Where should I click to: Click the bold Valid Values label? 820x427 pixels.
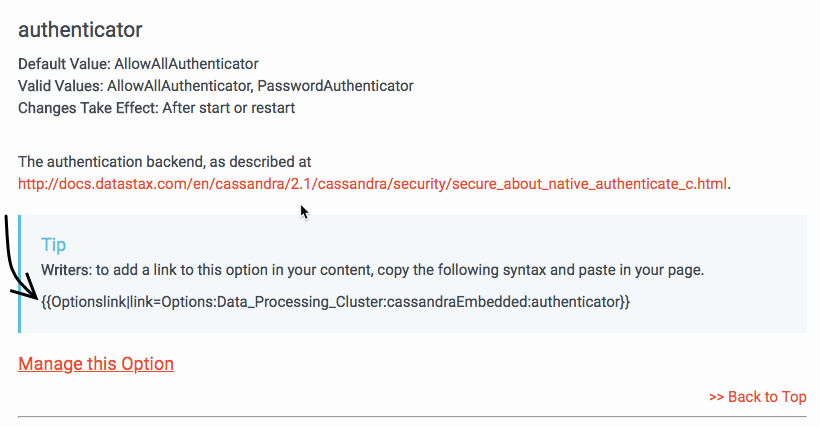tap(62, 86)
